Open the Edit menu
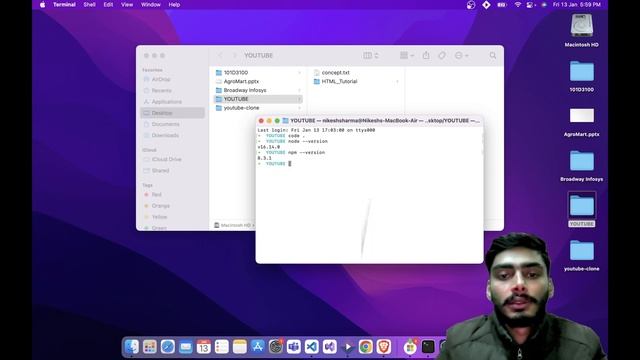 click(x=108, y=4)
